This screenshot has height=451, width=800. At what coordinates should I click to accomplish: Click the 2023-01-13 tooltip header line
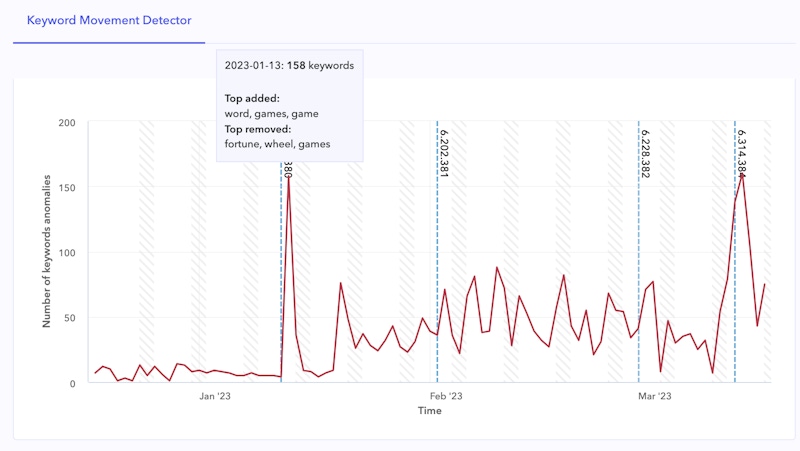tap(289, 66)
